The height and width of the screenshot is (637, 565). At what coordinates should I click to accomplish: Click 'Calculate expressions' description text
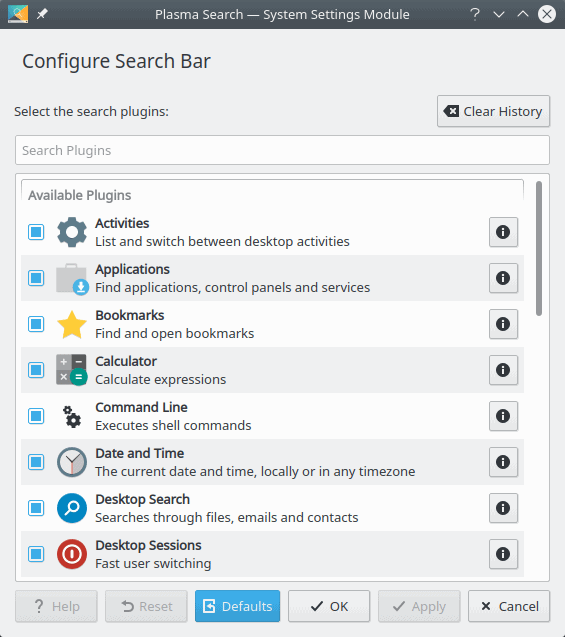[160, 379]
